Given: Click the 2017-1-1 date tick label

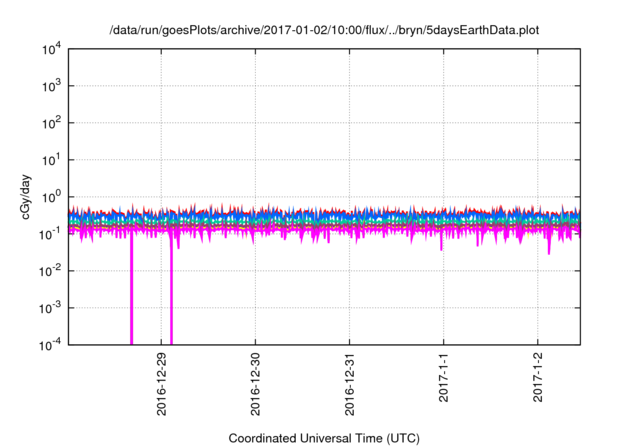Looking at the screenshot, I should click(x=444, y=378).
